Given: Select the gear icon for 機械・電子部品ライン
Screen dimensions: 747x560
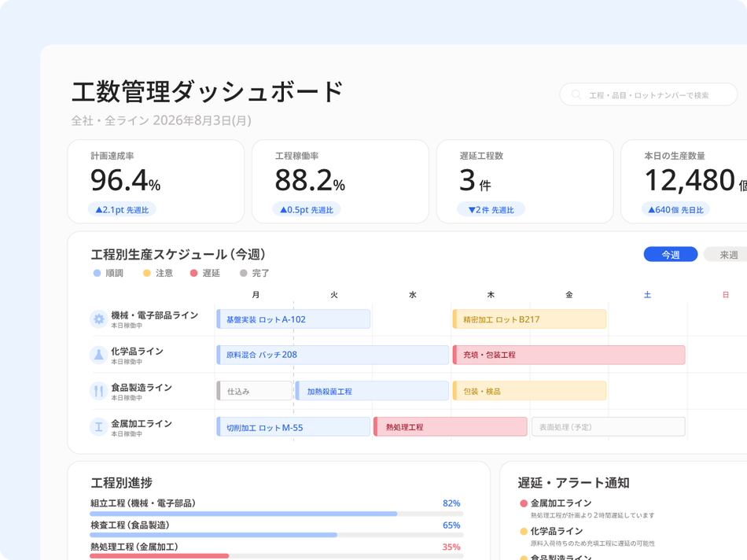Looking at the screenshot, I should pos(98,319).
